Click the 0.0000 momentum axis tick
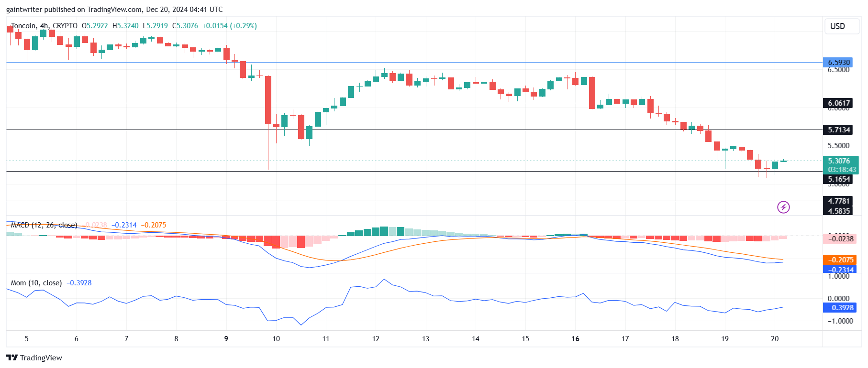Screen dimensions: 868x368 [839, 299]
